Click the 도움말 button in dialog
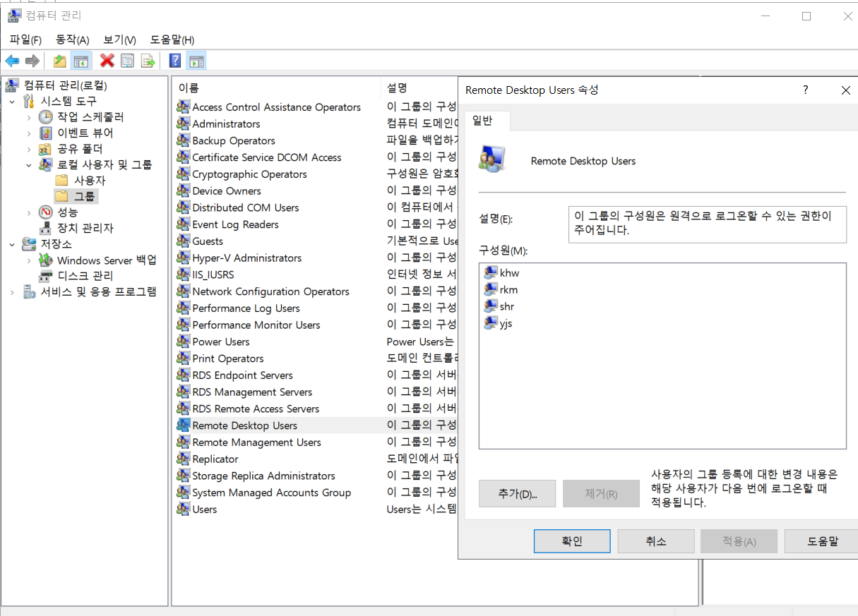 (x=821, y=541)
